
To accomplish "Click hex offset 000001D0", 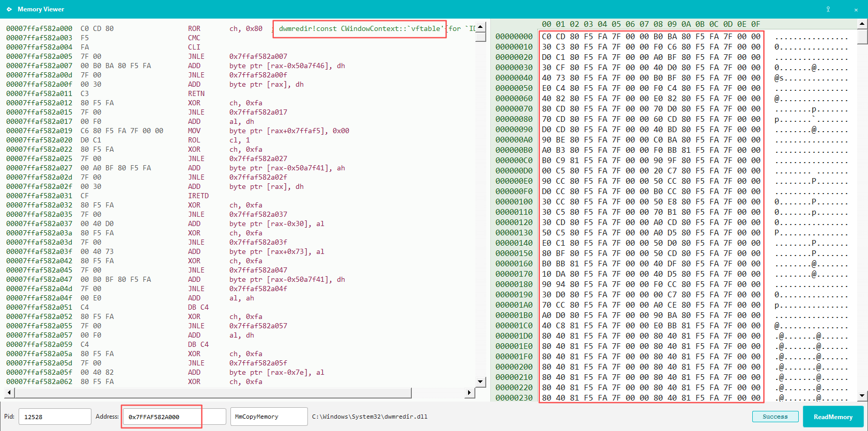I will pyautogui.click(x=514, y=336).
